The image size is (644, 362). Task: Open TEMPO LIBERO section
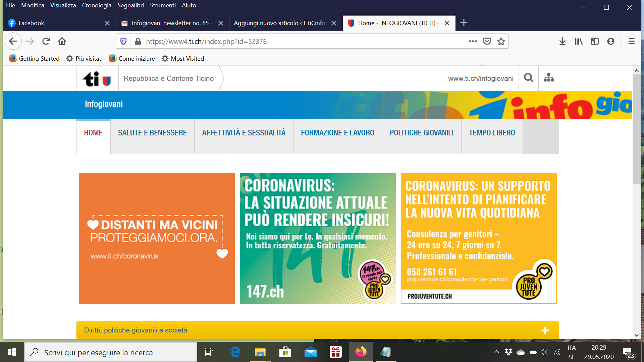tap(492, 133)
